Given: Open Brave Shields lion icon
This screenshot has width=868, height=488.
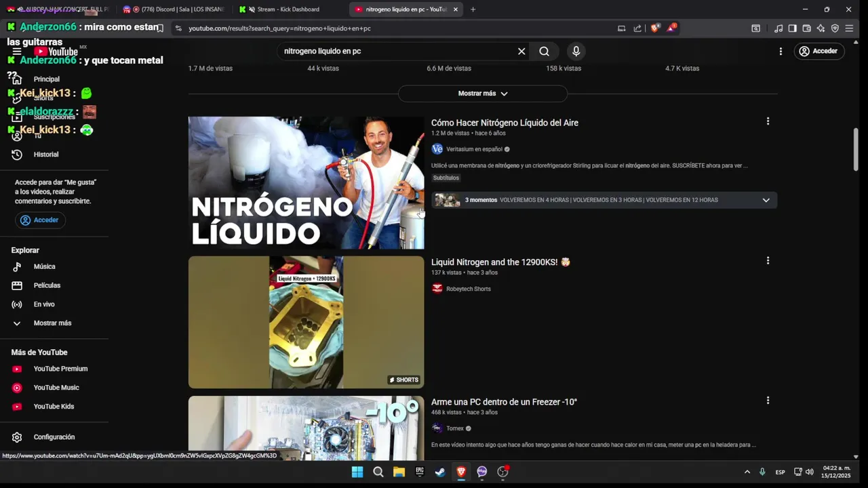Looking at the screenshot, I should point(654,28).
